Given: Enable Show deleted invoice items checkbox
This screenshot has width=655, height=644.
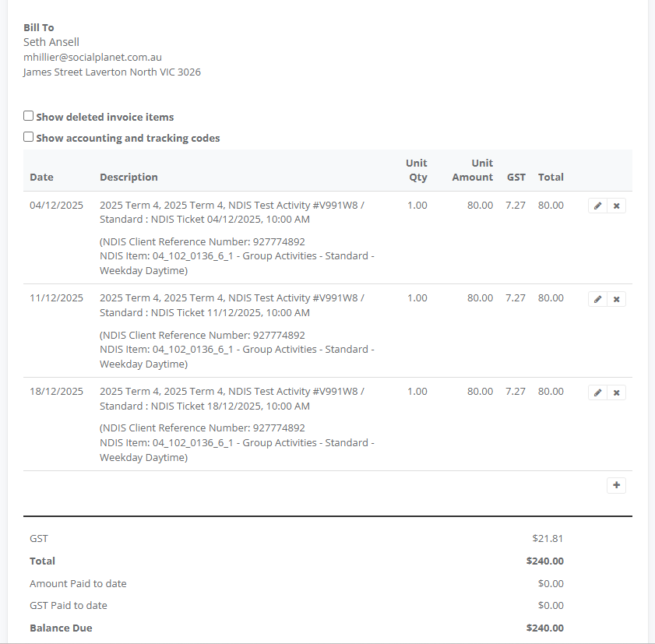Looking at the screenshot, I should click(29, 116).
